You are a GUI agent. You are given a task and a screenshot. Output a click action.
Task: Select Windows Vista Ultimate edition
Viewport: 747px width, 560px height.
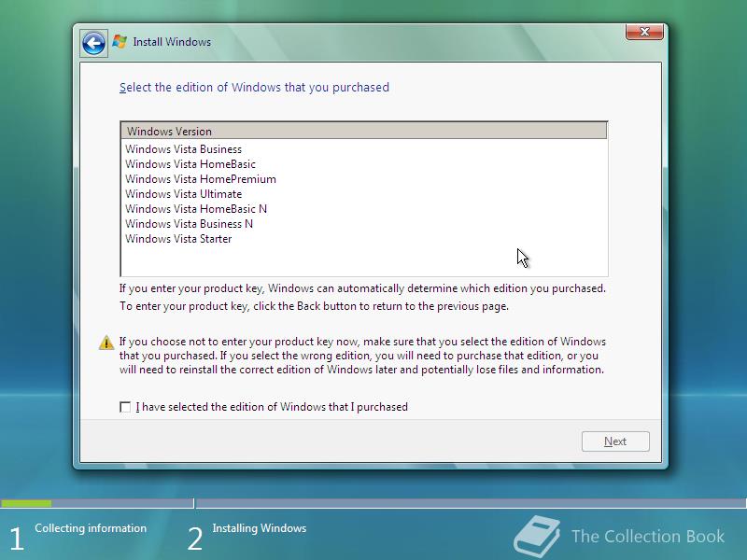(183, 194)
